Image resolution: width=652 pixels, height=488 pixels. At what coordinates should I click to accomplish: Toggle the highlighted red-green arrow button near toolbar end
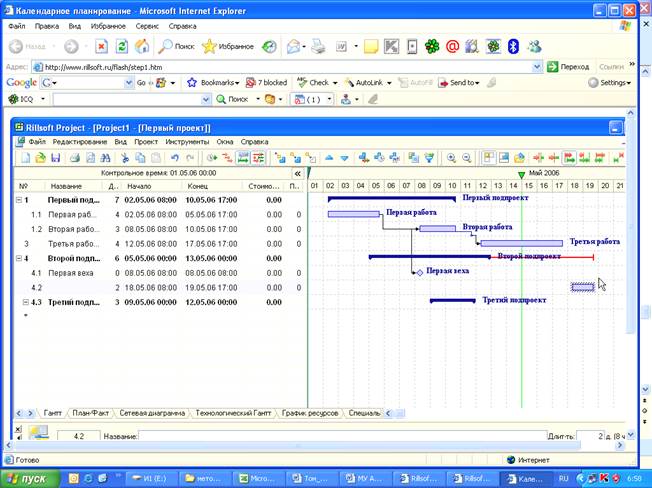pyautogui.click(x=569, y=158)
